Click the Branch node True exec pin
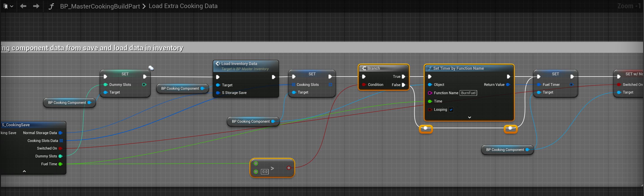Image resolution: width=644 pixels, height=196 pixels. point(403,76)
